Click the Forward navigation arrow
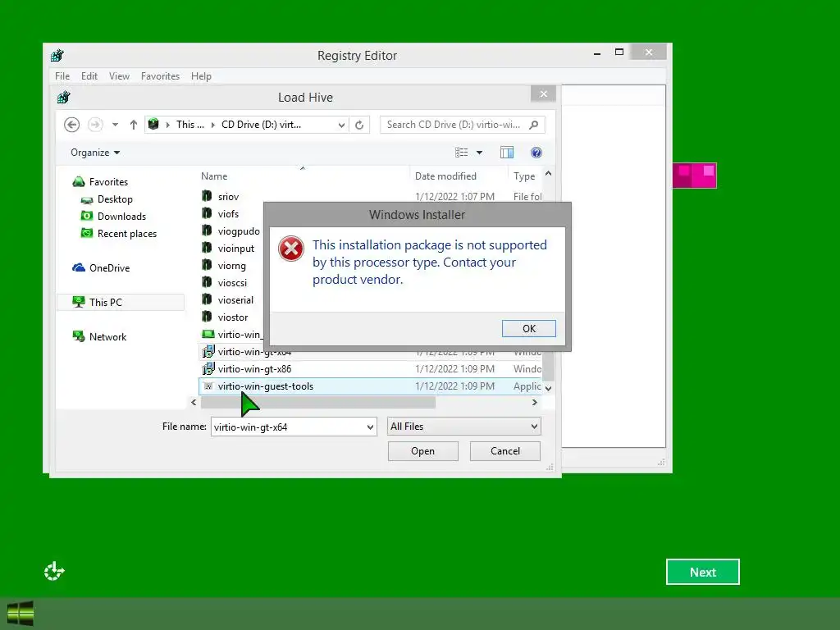The image size is (840, 630). [95, 125]
